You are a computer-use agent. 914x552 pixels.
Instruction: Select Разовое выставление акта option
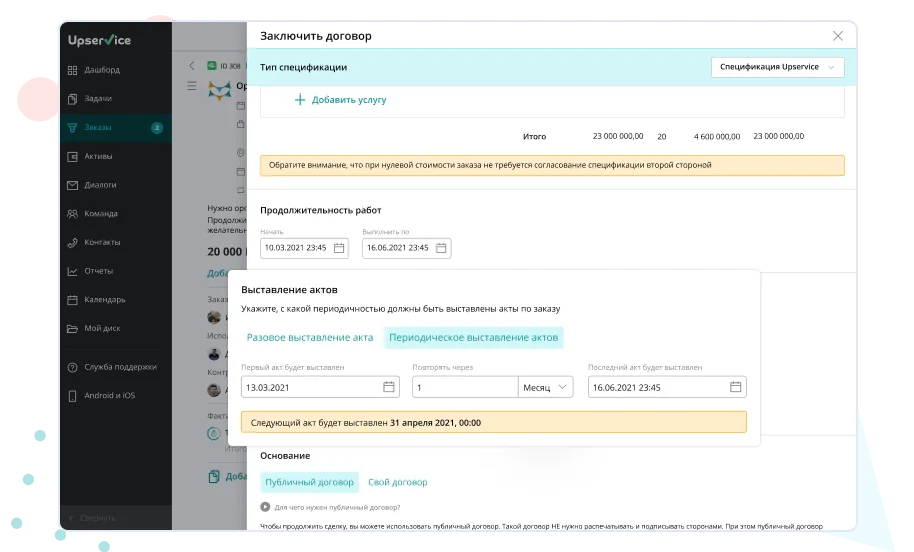(x=310, y=337)
